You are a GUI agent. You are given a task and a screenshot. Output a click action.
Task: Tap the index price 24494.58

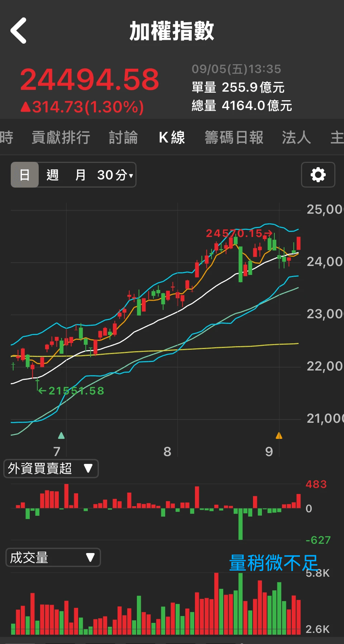[x=90, y=79]
